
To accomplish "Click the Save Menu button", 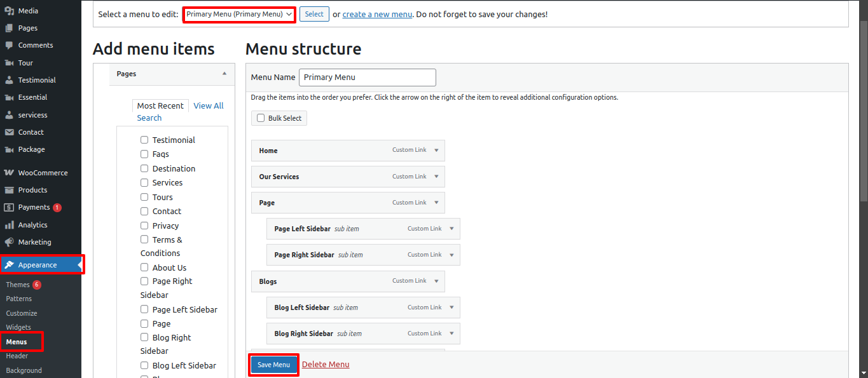I will 273,365.
